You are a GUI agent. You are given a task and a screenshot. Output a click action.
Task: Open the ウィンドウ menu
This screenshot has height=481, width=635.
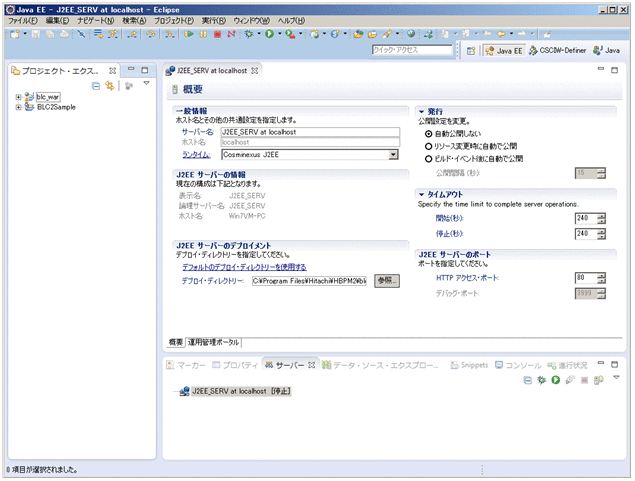point(249,20)
